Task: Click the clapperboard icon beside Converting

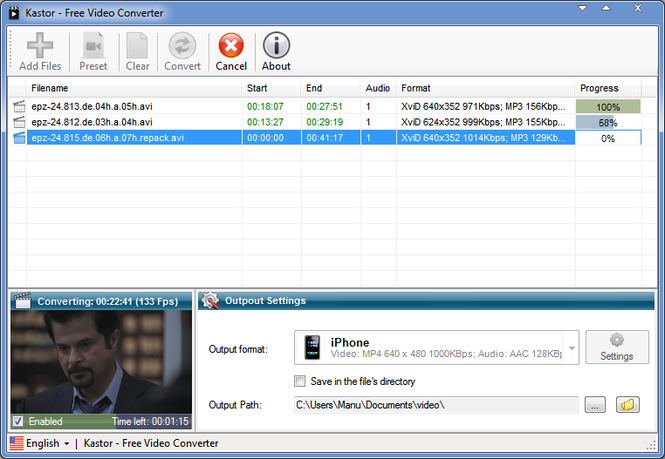Action: [22, 300]
